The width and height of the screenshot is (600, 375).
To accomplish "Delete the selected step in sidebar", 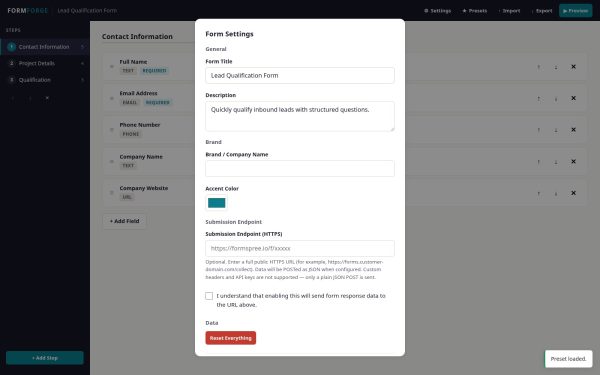I will coord(47,98).
